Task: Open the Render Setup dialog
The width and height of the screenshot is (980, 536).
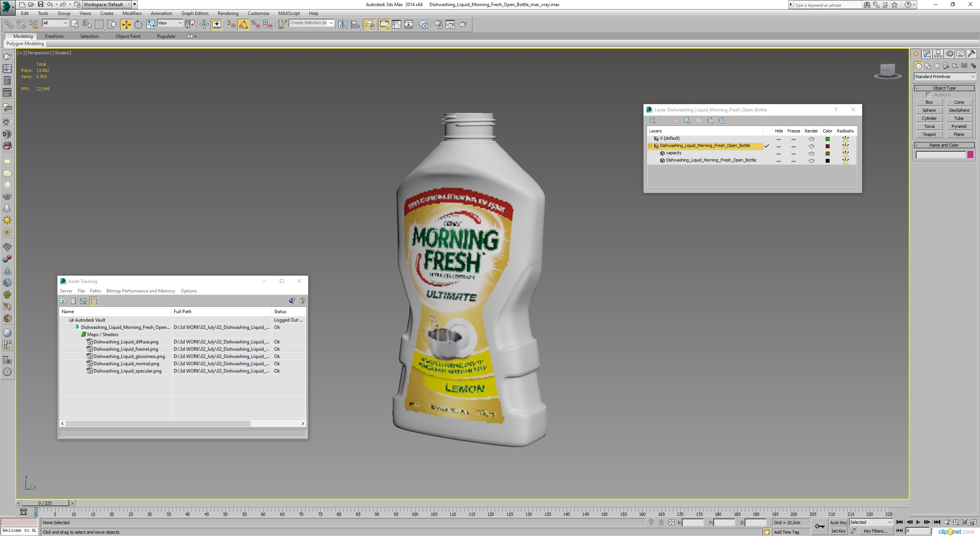Action: point(438,25)
